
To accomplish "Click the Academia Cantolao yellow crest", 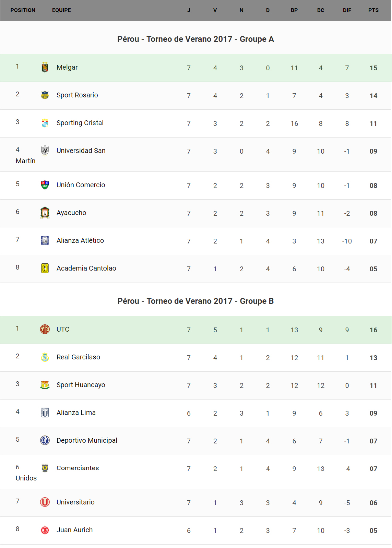I will tap(45, 269).
